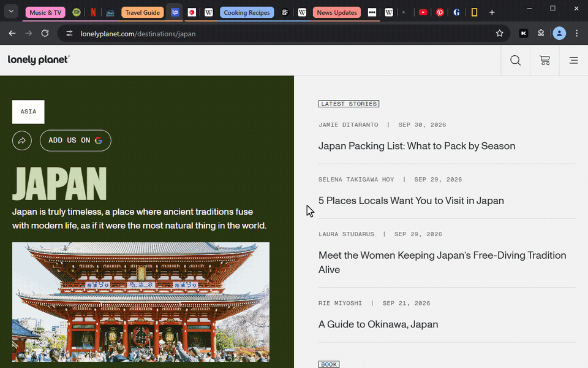The image size is (588, 368).
Task: Click author name Jamie Ditaranto
Action: (349, 125)
